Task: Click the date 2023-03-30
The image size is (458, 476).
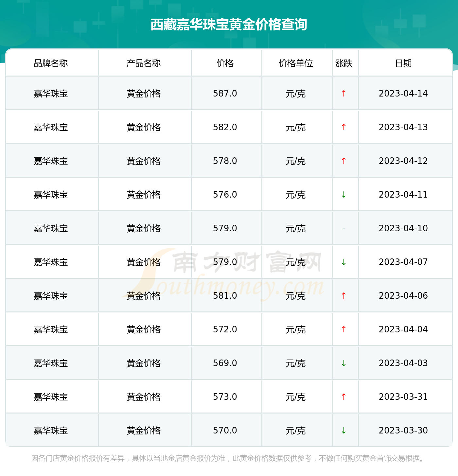Action: (x=403, y=431)
